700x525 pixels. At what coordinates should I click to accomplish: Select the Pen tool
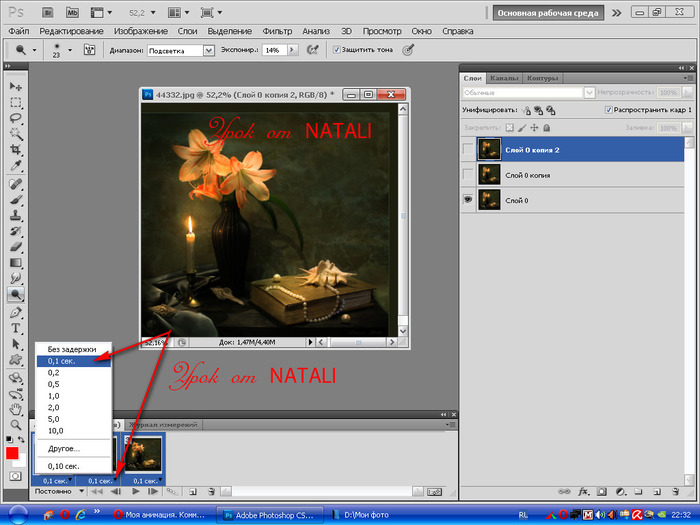[x=16, y=312]
